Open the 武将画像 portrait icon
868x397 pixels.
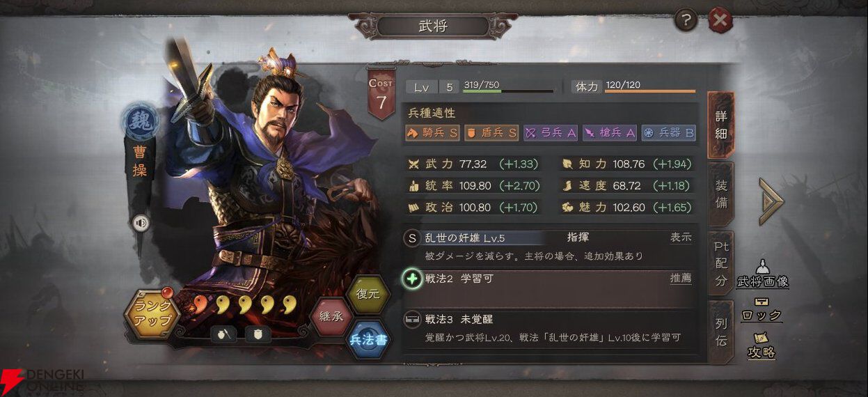[x=762, y=274]
